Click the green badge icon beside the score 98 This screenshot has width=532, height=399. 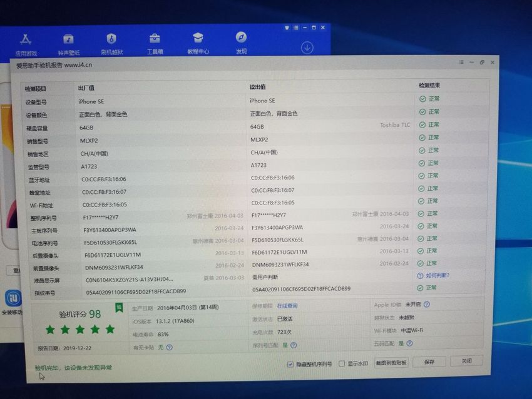pos(119,308)
